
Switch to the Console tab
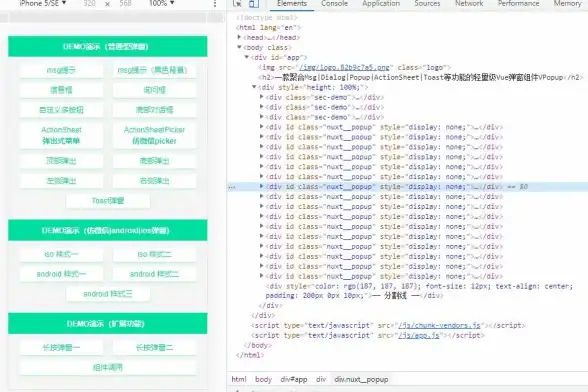tap(334, 3)
